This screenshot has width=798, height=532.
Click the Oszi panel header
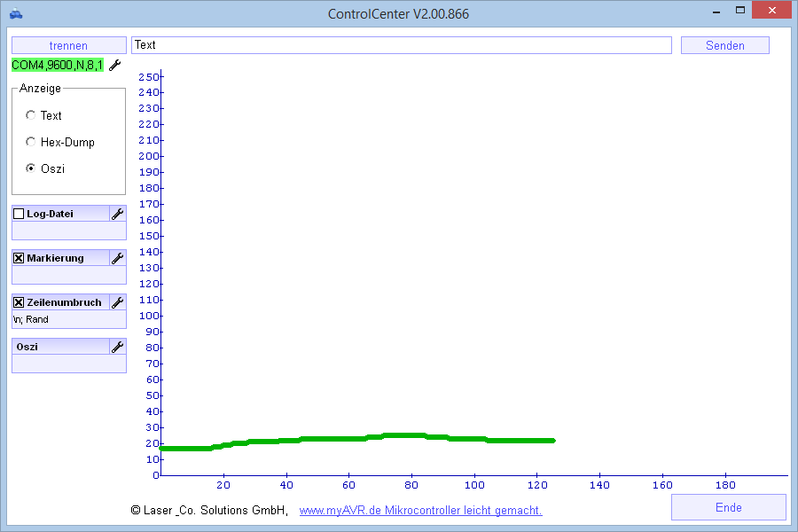pos(59,347)
